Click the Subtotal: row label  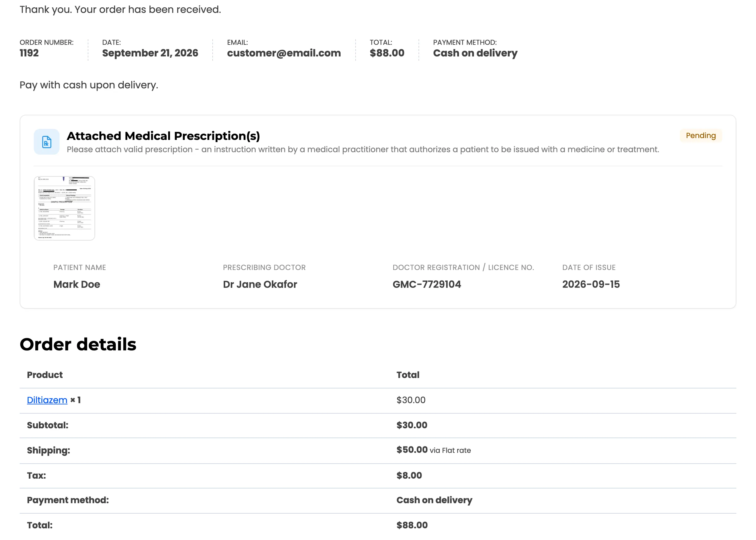[48, 425]
